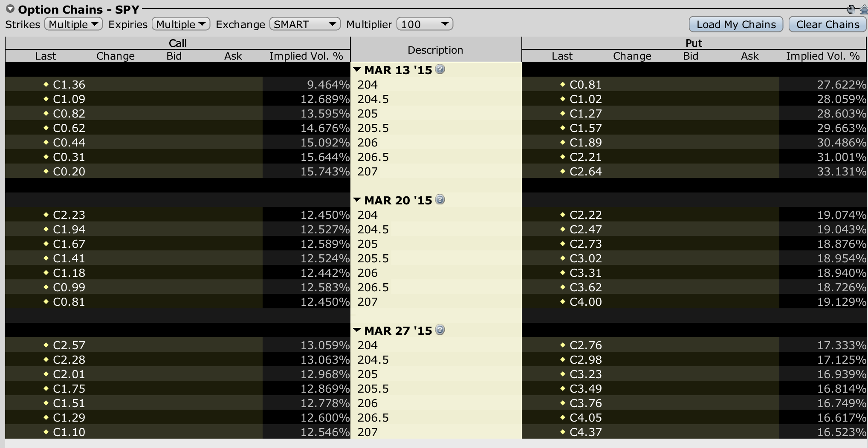Click put last price C3.49

[586, 389]
